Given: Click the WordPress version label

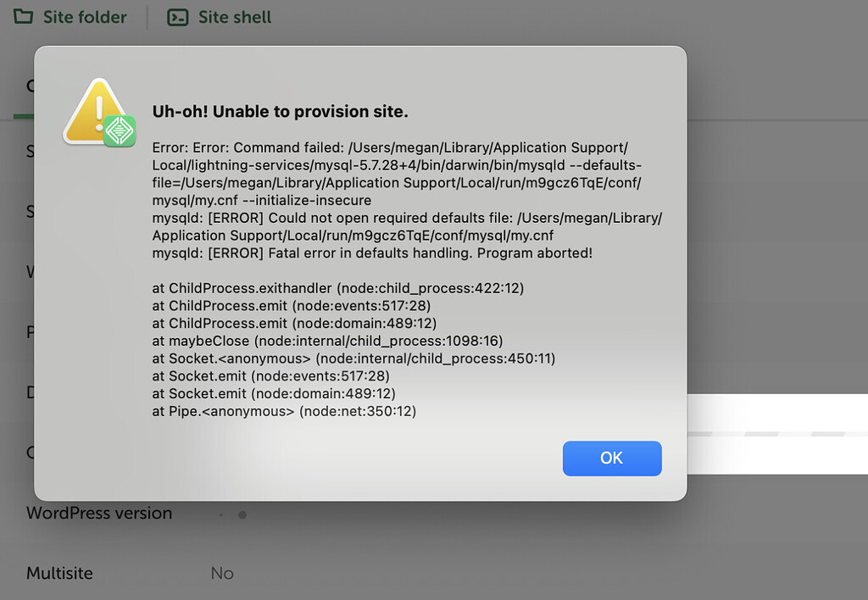Looking at the screenshot, I should pyautogui.click(x=99, y=513).
